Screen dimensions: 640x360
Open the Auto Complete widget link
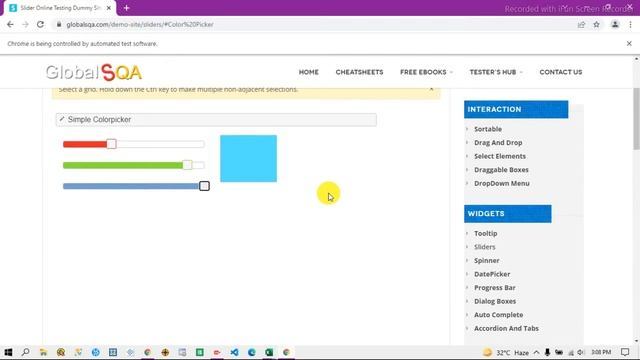(498, 315)
